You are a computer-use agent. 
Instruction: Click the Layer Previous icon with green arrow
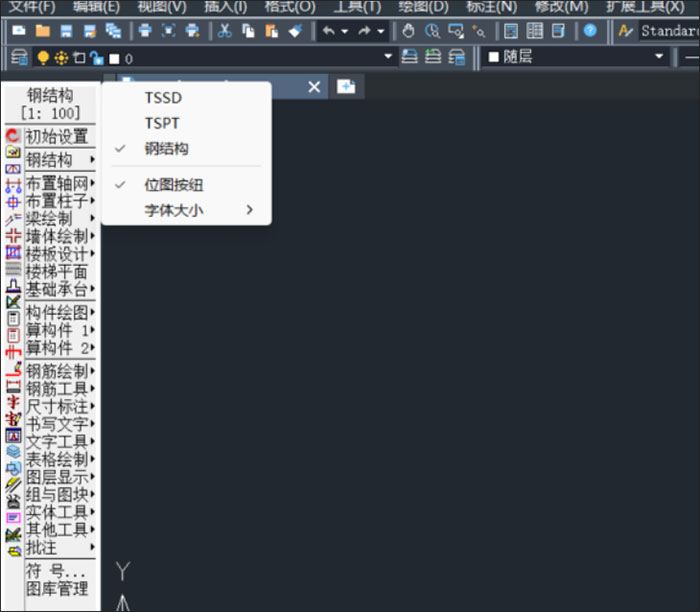pos(433,57)
